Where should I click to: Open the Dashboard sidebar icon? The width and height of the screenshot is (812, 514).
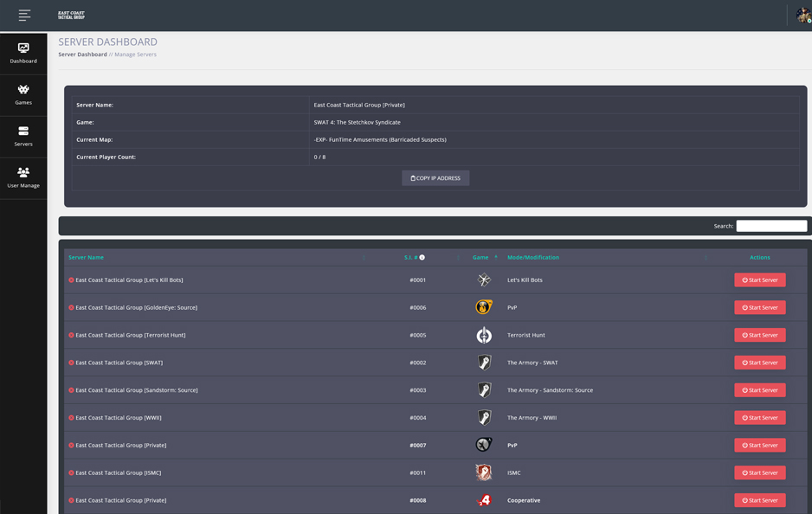(23, 48)
